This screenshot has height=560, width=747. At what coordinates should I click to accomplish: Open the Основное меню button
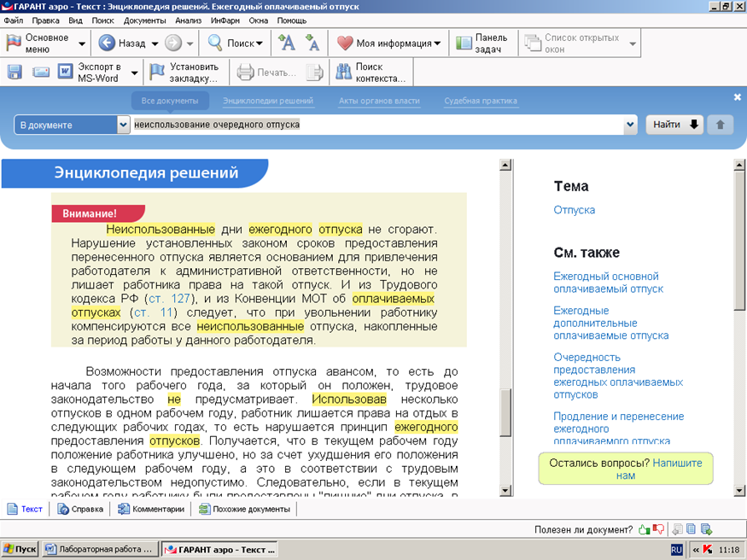click(x=38, y=44)
